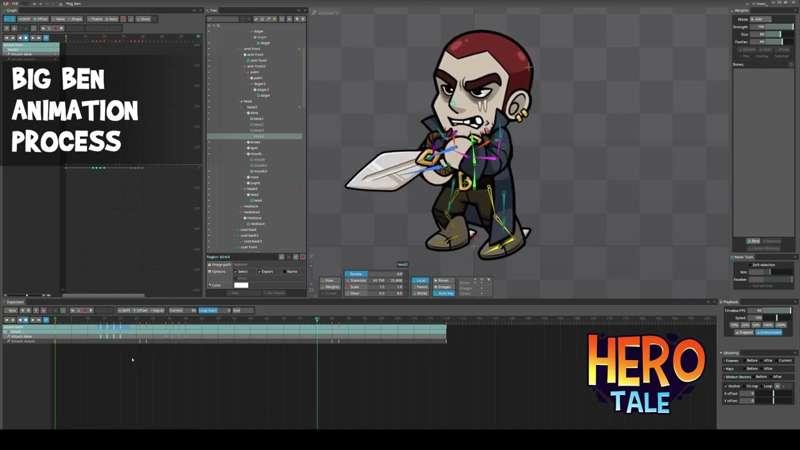The width and height of the screenshot is (800, 450).
Task: Toggle the Auto Key button
Action: tap(443, 293)
